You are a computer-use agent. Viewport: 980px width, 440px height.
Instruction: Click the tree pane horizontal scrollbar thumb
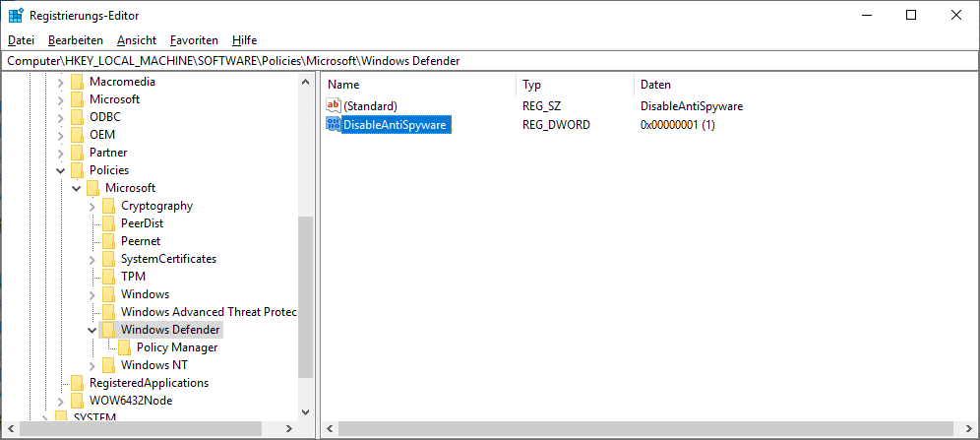pos(141,429)
